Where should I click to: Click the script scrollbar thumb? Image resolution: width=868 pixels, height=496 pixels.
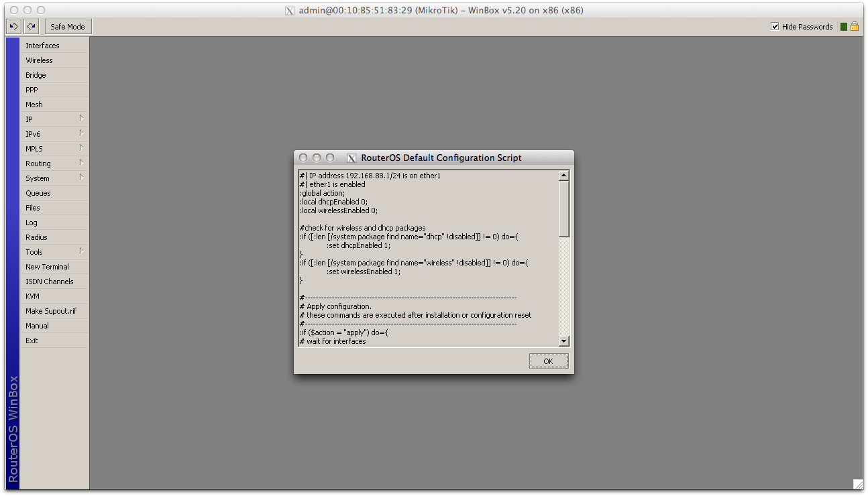pos(564,208)
